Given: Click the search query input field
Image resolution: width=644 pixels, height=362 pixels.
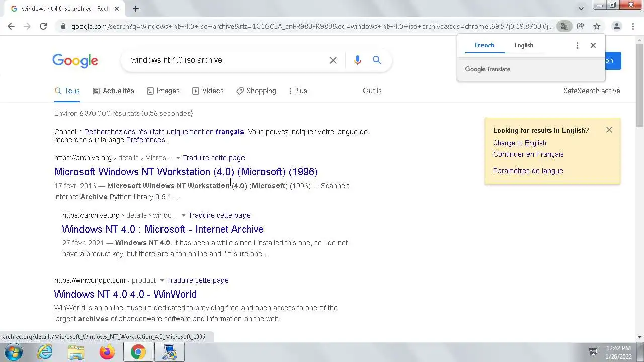Looking at the screenshot, I should click(x=226, y=60).
